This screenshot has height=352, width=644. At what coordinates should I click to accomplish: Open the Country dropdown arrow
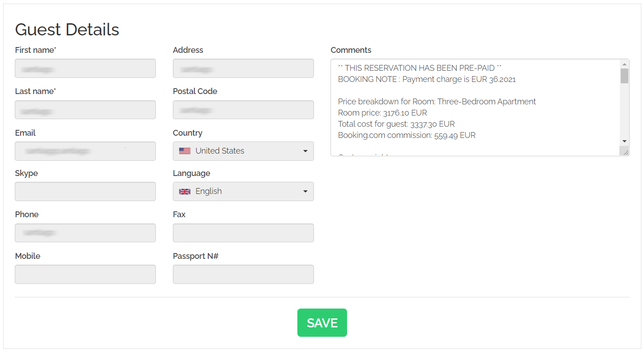coord(305,151)
